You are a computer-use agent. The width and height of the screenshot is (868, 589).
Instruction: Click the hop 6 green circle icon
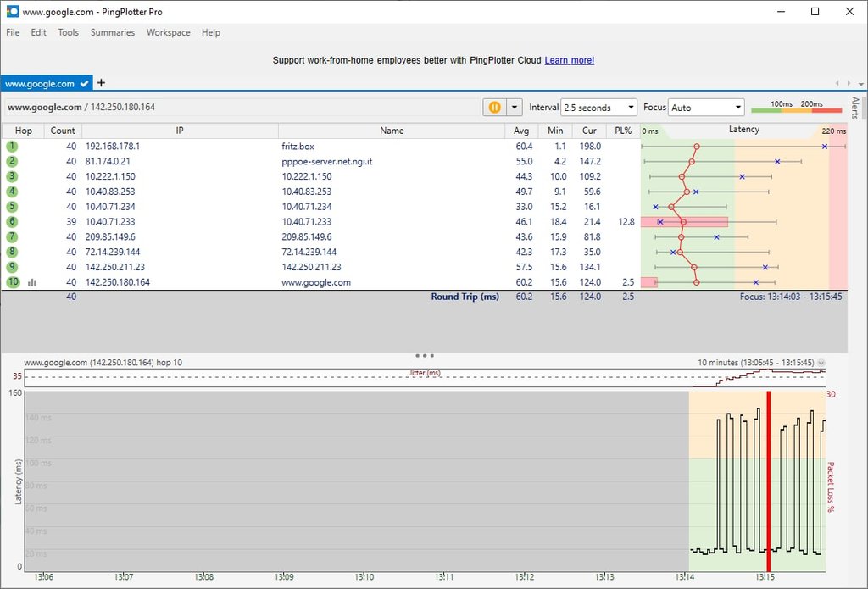pyautogui.click(x=12, y=221)
